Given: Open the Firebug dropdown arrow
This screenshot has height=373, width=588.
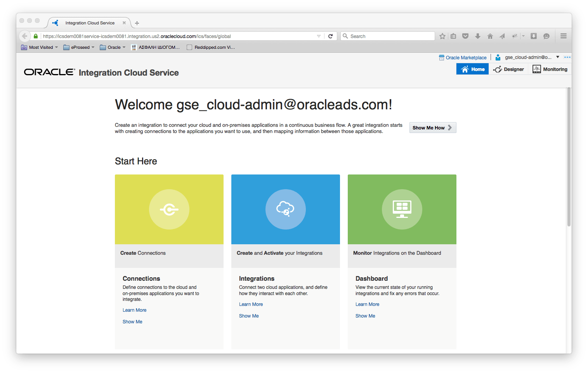Looking at the screenshot, I should click(x=523, y=36).
